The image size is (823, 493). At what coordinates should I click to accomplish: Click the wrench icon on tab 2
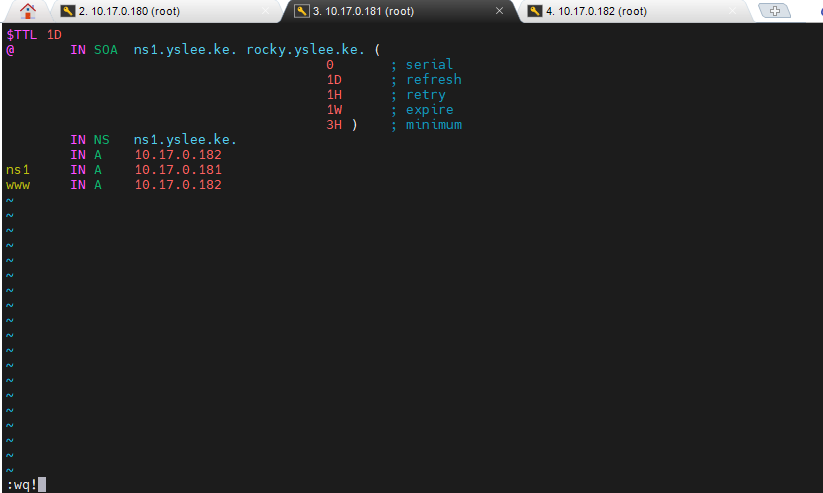pos(68,11)
